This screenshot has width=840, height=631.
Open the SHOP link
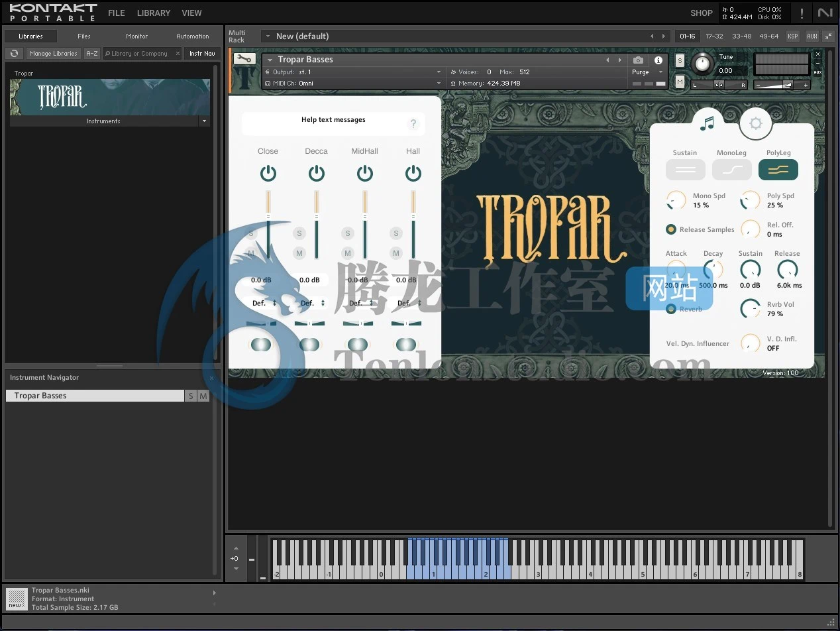click(x=701, y=13)
